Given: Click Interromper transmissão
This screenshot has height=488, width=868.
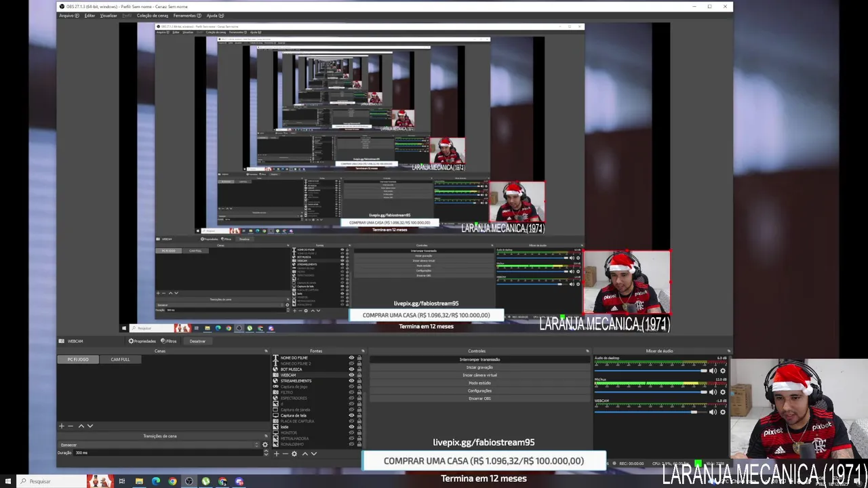Looking at the screenshot, I should tap(479, 359).
